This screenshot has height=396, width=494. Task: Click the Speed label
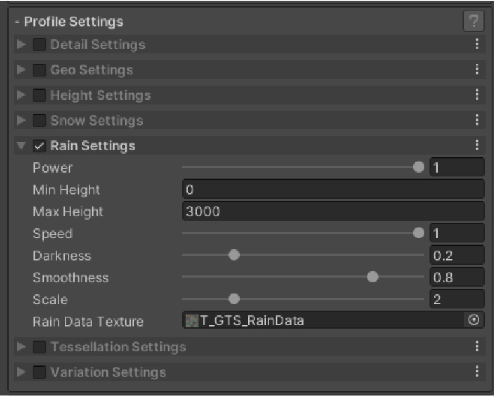point(52,234)
